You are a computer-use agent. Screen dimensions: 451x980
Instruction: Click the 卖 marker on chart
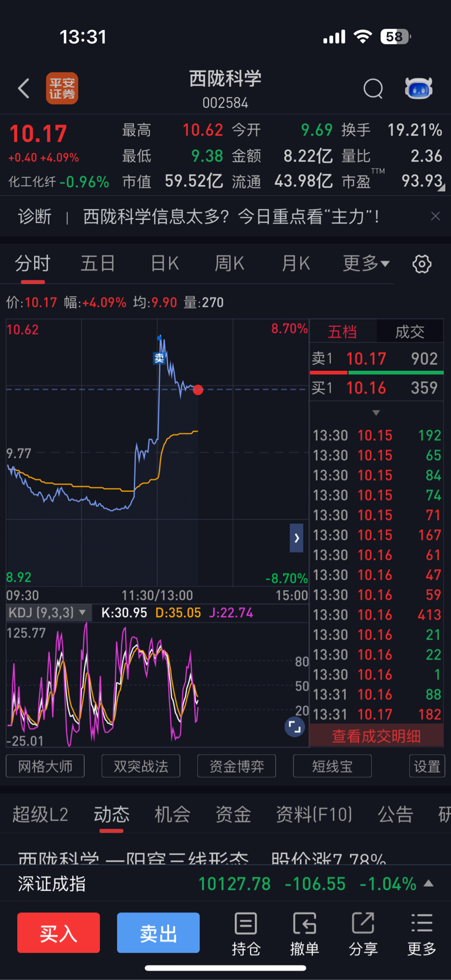(159, 358)
